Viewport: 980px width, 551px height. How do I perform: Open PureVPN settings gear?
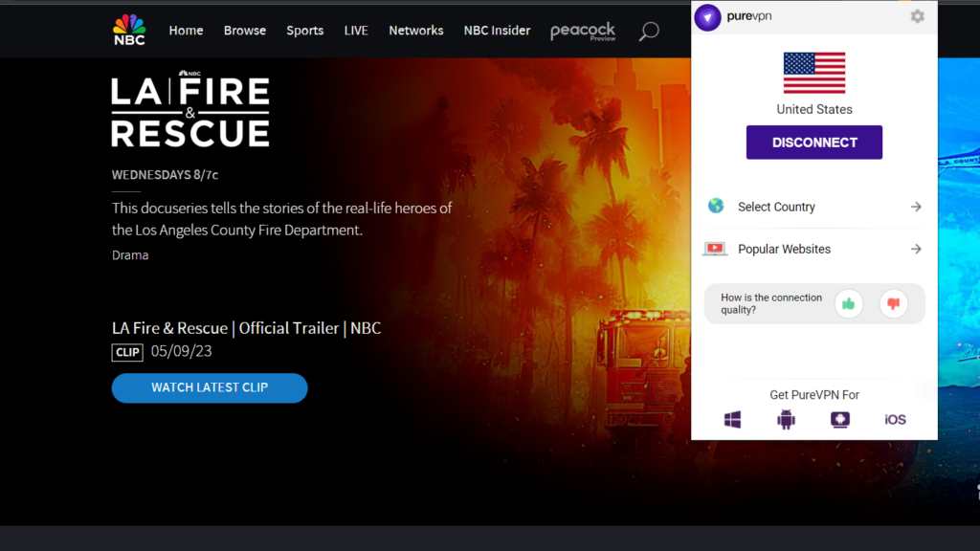[x=917, y=16]
